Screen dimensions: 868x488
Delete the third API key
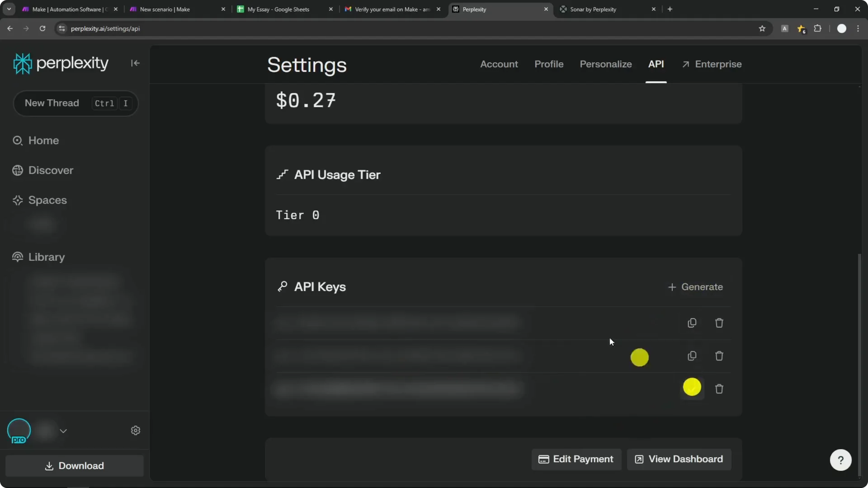tap(719, 389)
